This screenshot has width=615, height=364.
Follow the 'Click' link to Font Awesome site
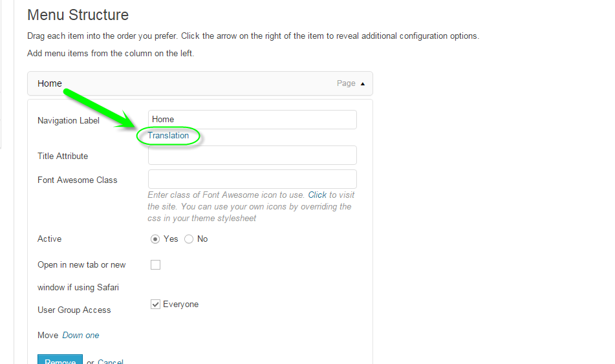click(x=317, y=195)
